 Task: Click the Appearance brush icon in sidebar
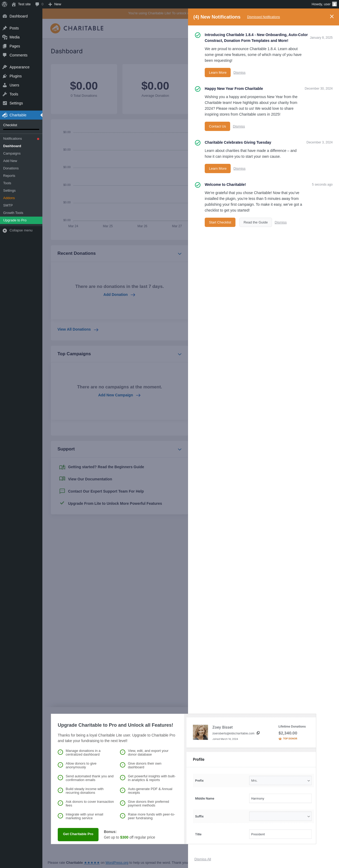click(x=5, y=67)
